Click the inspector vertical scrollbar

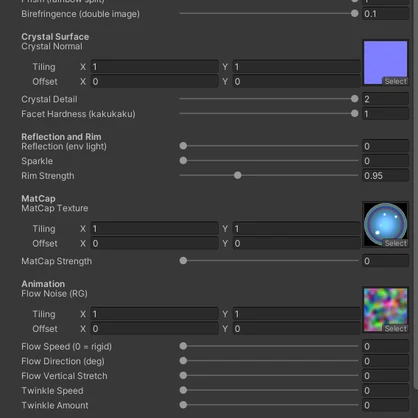tap(416, 193)
